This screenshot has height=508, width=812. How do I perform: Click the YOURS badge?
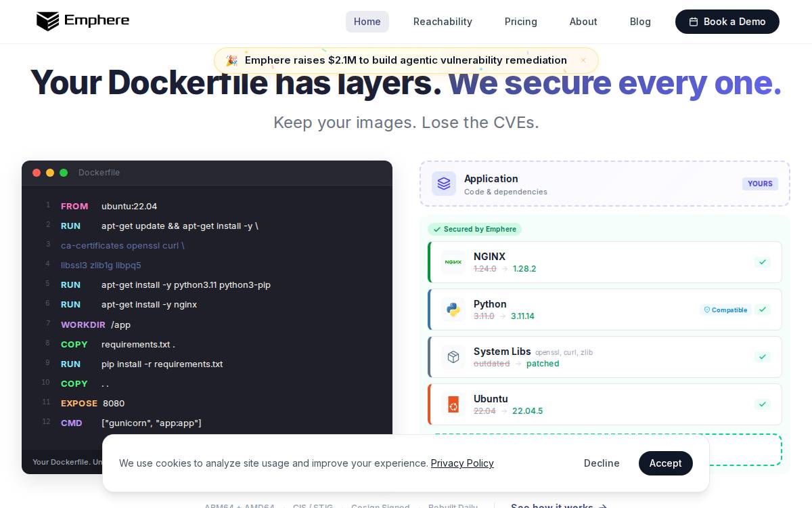(x=760, y=184)
